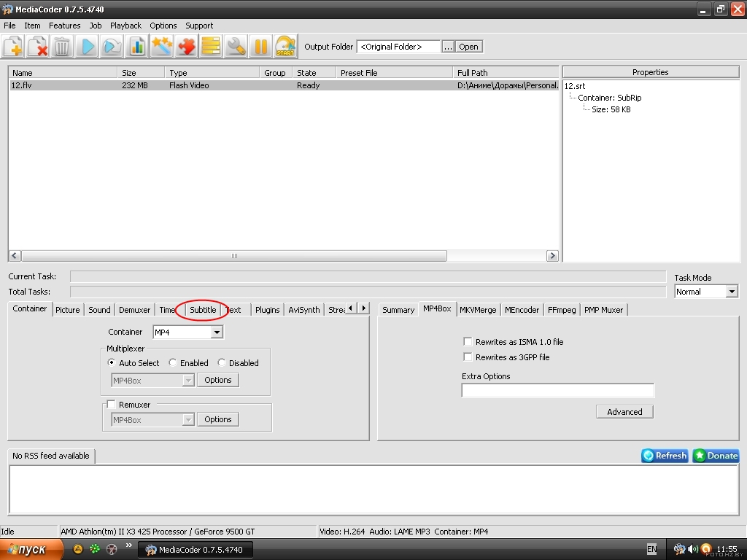This screenshot has height=560, width=747.
Task: Open the Remuxer MP4Box dropdown
Action: (x=188, y=419)
